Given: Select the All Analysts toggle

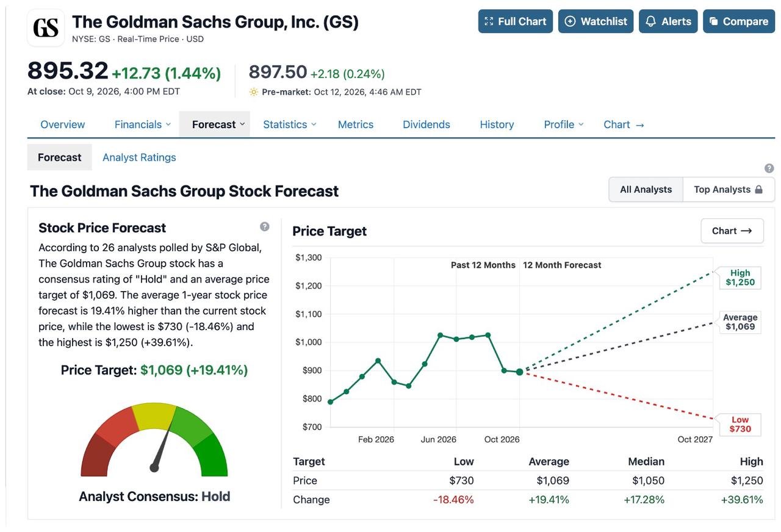Looking at the screenshot, I should click(646, 190).
